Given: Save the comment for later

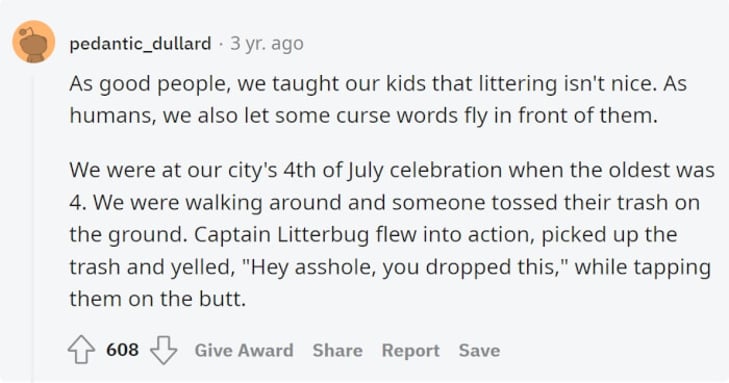Looking at the screenshot, I should tap(479, 350).
